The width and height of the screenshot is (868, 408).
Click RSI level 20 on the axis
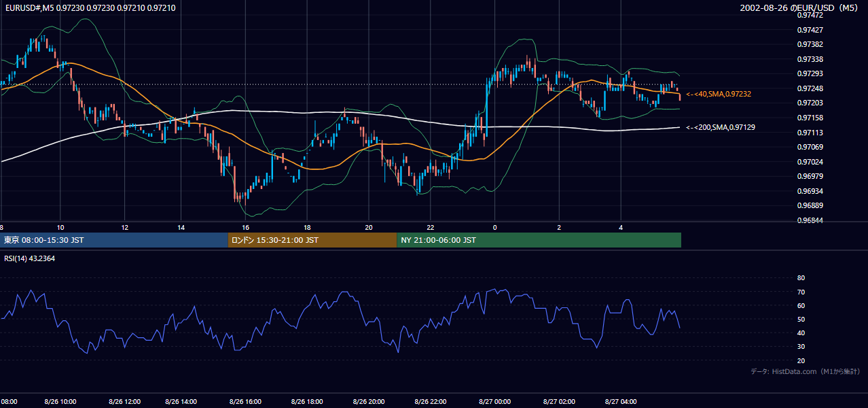click(801, 360)
